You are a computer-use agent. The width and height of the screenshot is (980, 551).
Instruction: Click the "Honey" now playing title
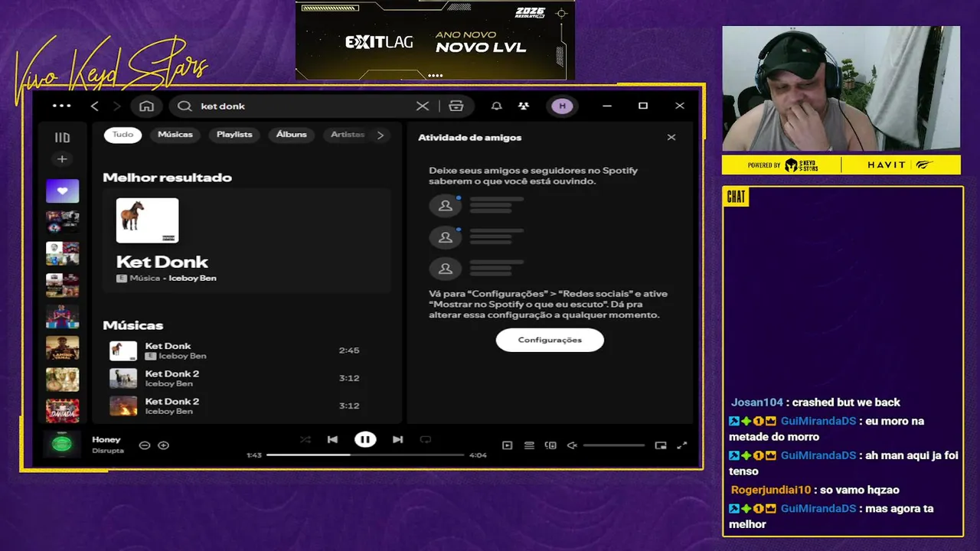click(x=106, y=440)
